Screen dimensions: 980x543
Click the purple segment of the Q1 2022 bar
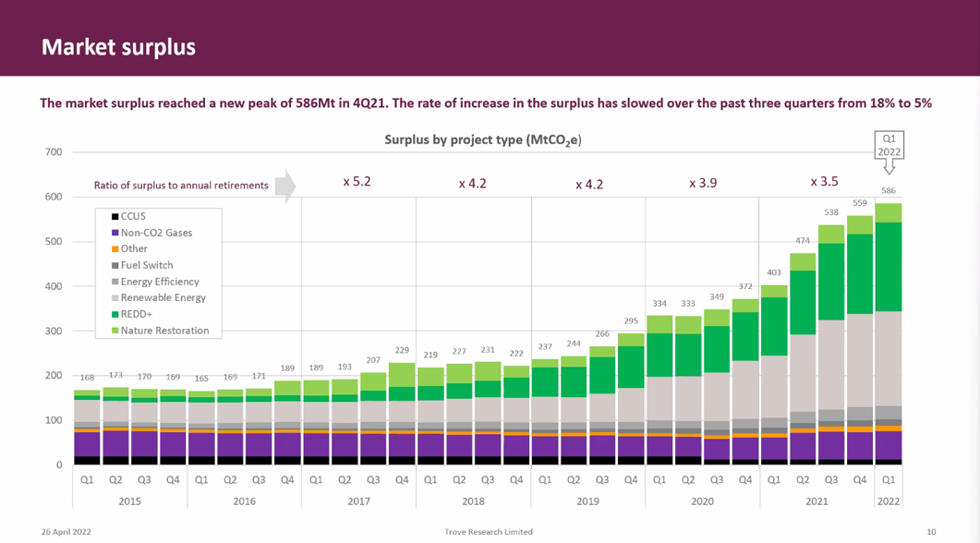888,443
